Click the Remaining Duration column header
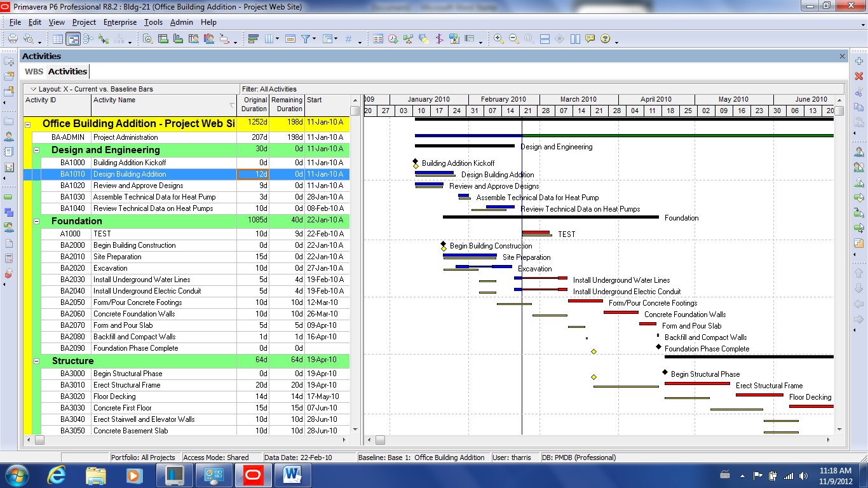The width and height of the screenshot is (868, 488). click(x=287, y=105)
